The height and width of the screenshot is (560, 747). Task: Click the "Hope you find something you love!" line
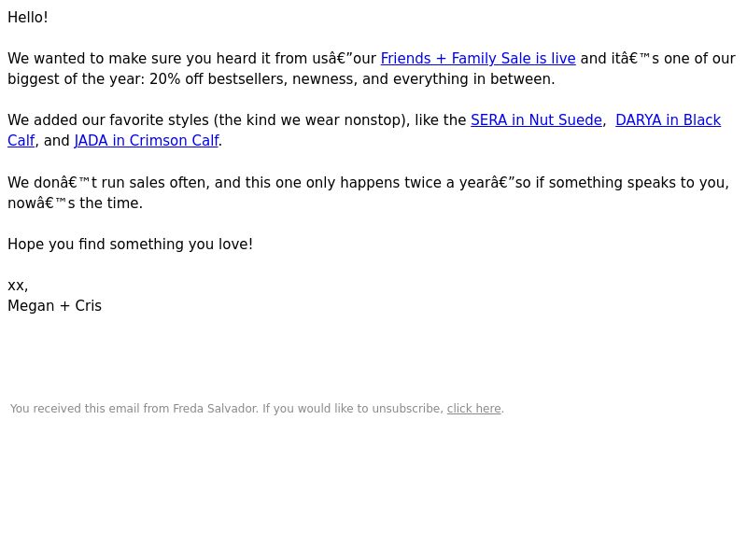(130, 245)
